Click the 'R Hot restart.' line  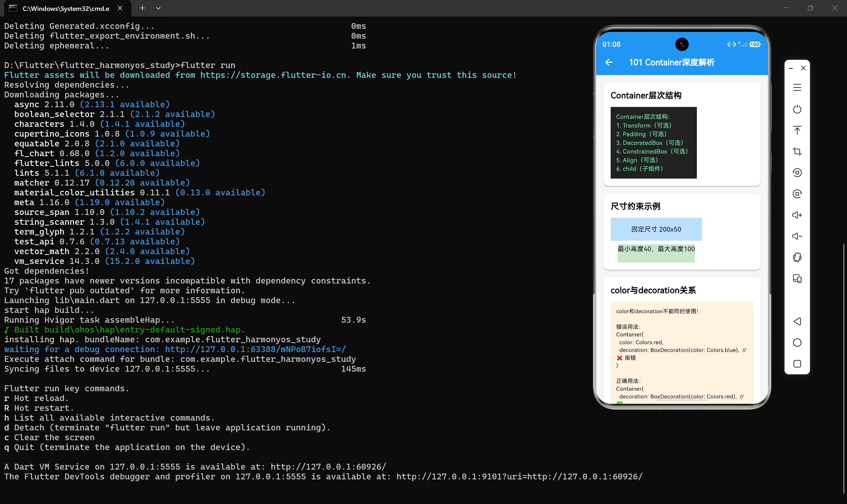[x=39, y=408]
